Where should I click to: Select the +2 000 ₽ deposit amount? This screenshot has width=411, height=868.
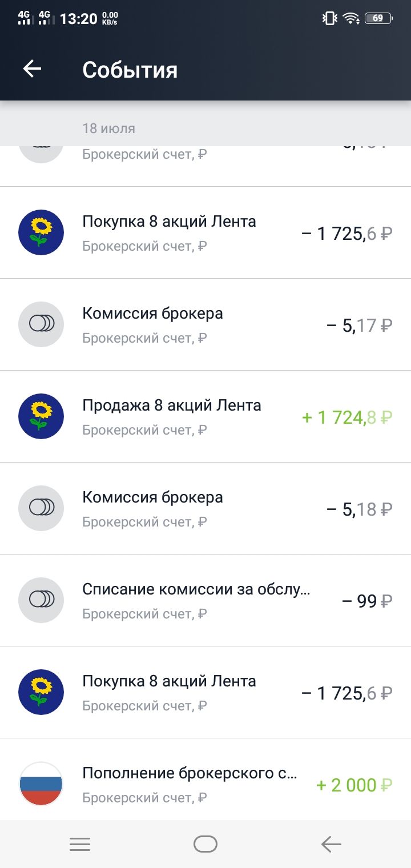point(354,785)
